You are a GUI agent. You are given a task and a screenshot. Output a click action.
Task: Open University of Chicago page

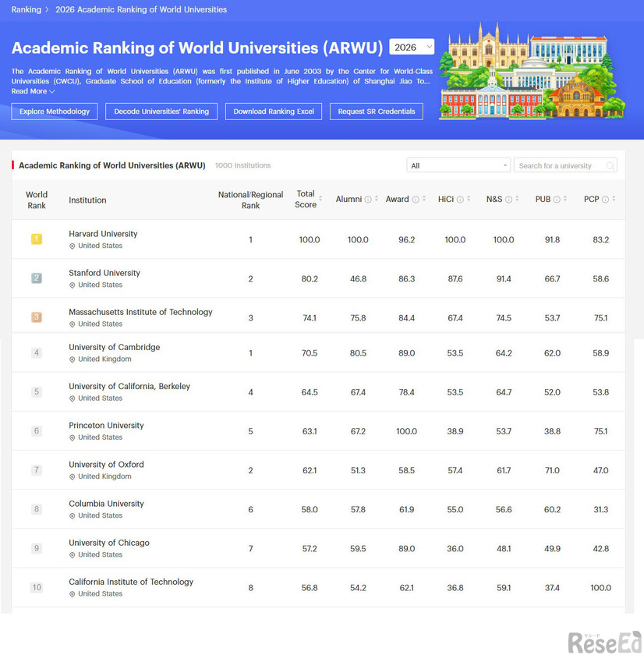[109, 543]
